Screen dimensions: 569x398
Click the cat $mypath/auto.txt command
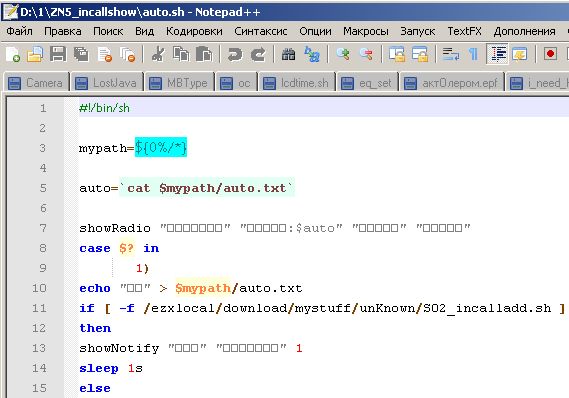pyautogui.click(x=207, y=188)
